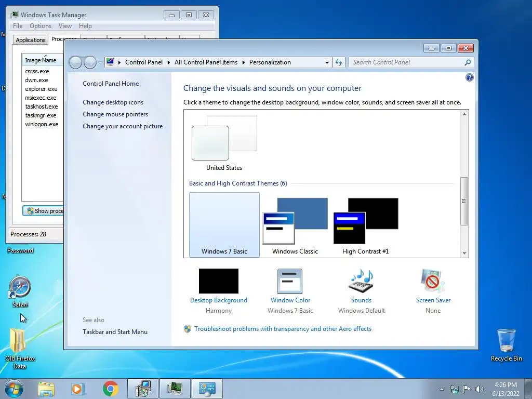This screenshot has height=399, width=532.
Task: Open Google Chrome from the taskbar
Action: tap(110, 389)
